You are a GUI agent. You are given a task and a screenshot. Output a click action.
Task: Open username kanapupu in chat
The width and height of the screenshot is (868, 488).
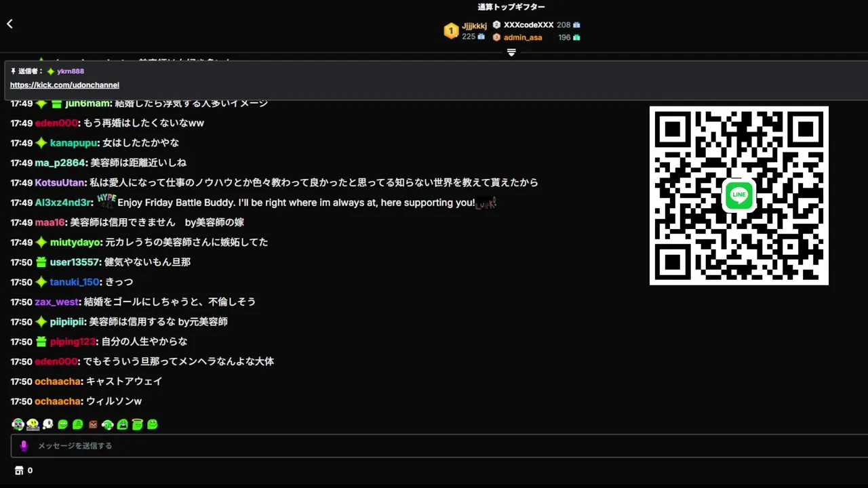pyautogui.click(x=75, y=143)
